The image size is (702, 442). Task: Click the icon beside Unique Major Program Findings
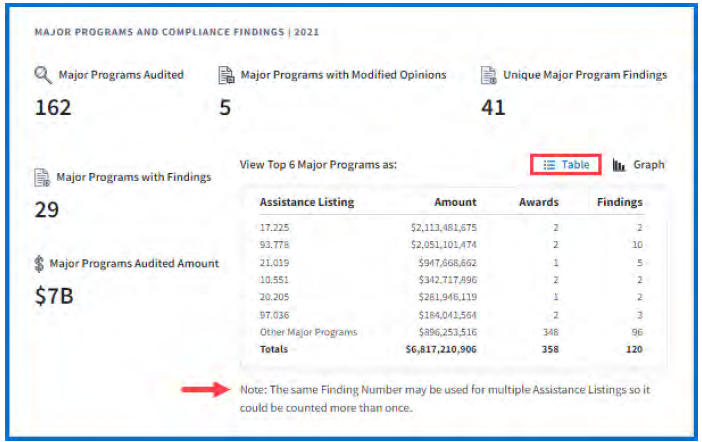click(x=489, y=75)
